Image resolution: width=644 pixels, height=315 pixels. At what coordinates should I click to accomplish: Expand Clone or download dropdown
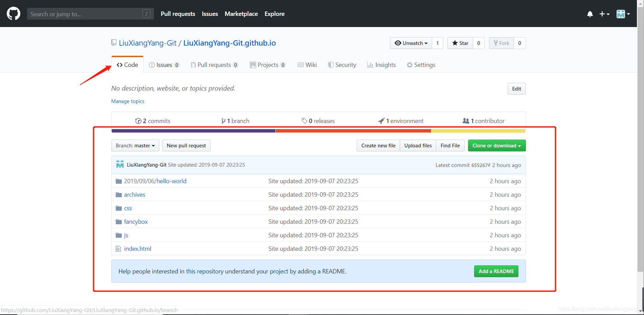click(497, 145)
